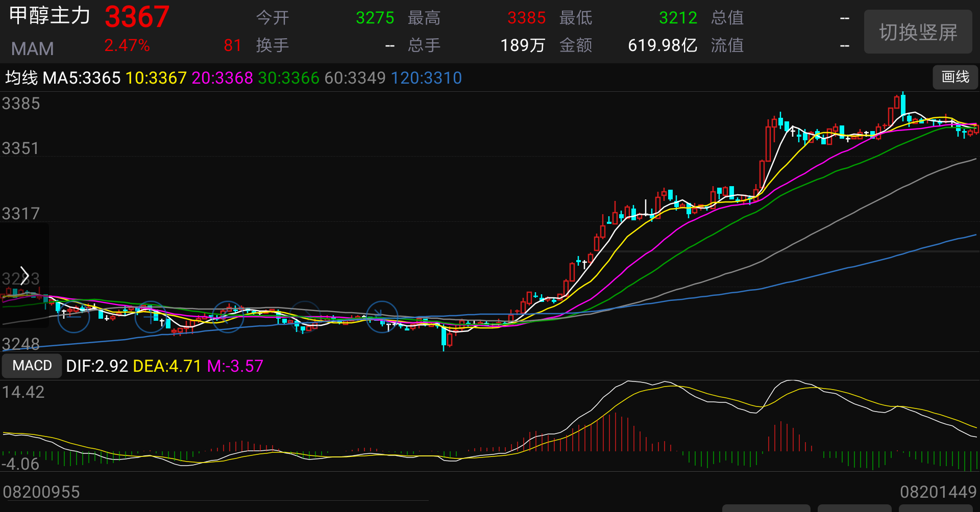Click the 总手 value 189万

pos(523,45)
